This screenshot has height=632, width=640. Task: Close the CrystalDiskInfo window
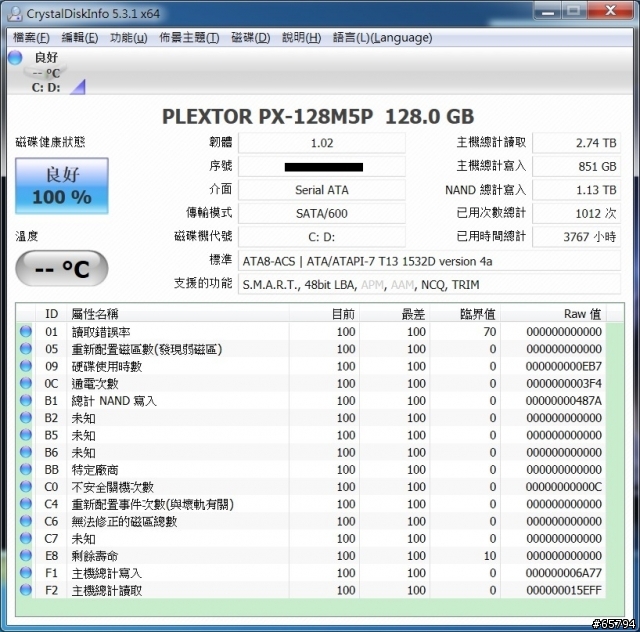pyautogui.click(x=610, y=11)
